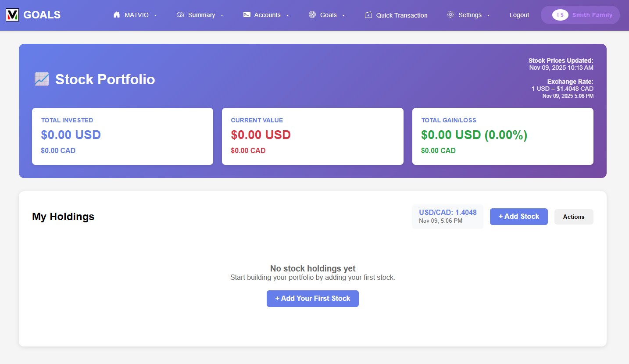
Task: Click the Quick Transaction wallet icon
Action: pos(368,15)
